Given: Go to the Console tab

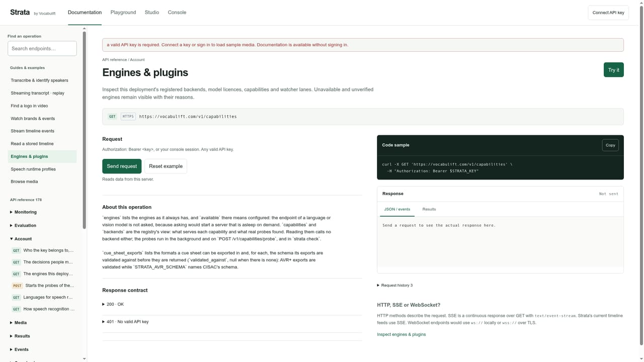Looking at the screenshot, I should point(177,12).
